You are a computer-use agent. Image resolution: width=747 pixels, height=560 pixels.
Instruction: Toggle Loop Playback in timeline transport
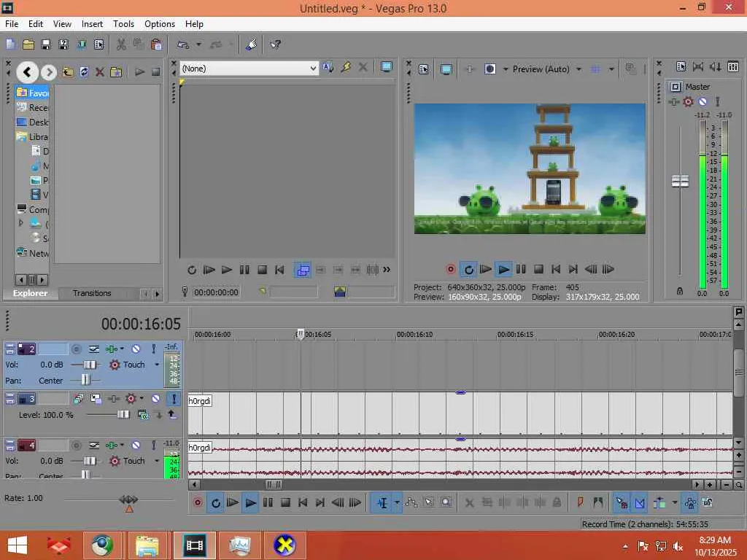point(216,503)
